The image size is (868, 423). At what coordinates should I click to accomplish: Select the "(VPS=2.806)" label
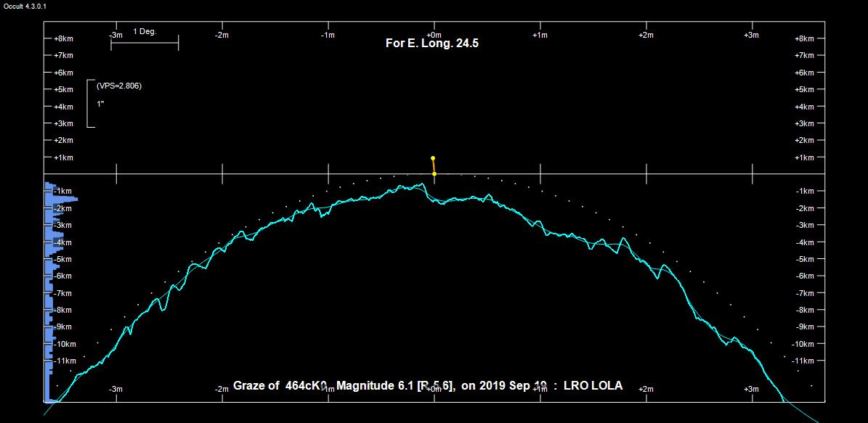pyautogui.click(x=119, y=86)
